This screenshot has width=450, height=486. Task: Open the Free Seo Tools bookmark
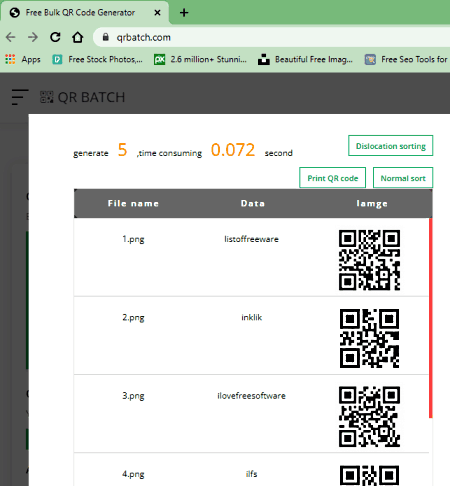click(x=406, y=59)
